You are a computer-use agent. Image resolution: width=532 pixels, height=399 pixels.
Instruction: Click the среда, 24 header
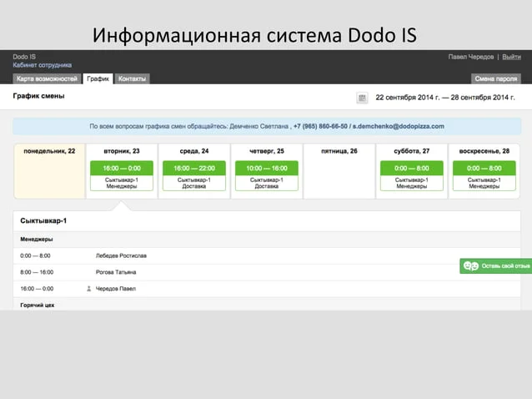[194, 151]
